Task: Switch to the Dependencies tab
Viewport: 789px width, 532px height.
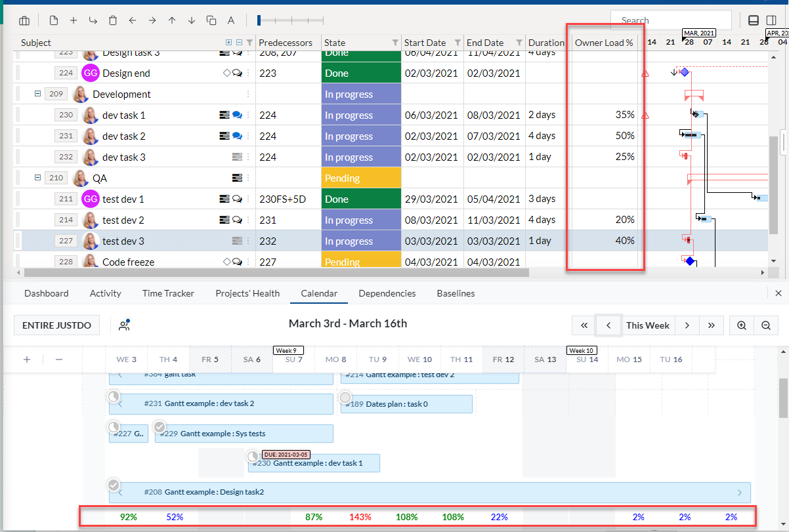Action: (387, 293)
